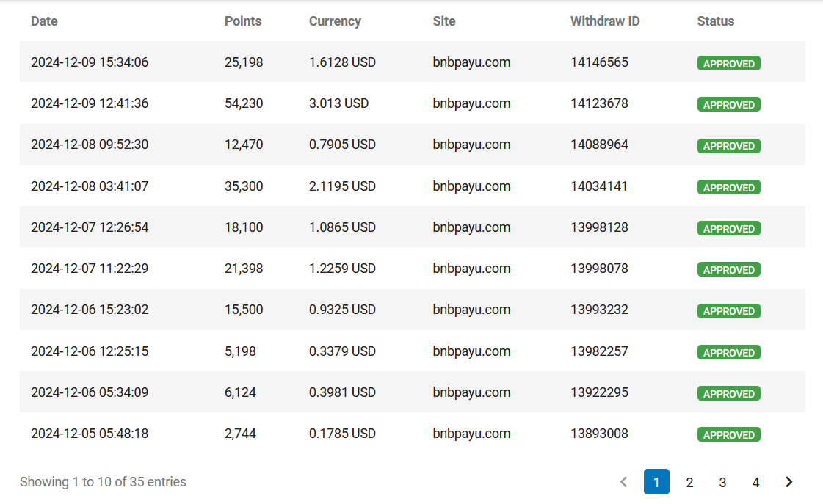
Task: Select date 2024-12-06 05:34:09
Action: [x=90, y=392]
